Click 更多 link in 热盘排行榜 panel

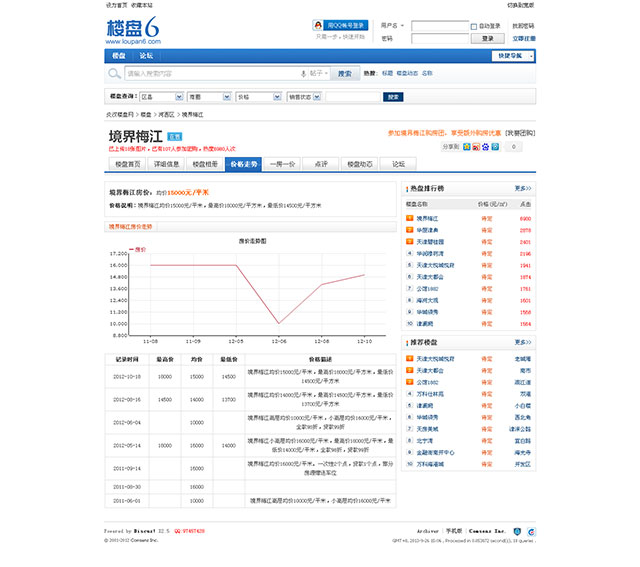[522, 188]
